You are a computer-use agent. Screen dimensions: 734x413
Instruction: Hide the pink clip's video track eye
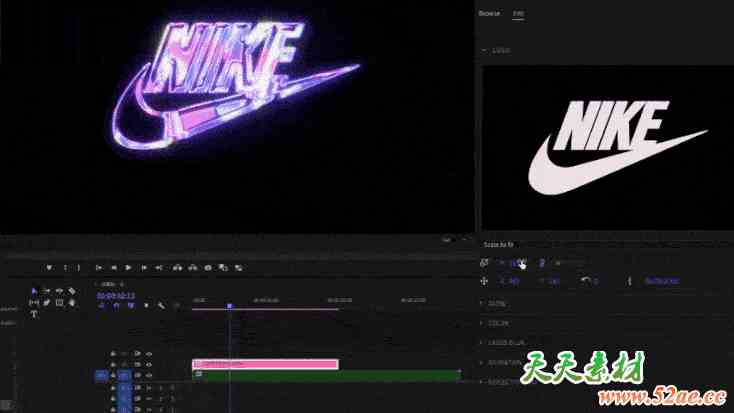pos(149,364)
